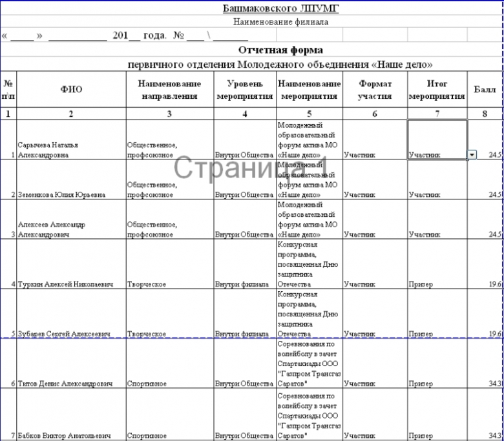Click the '№ п\п' header cell
Image resolution: width=504 pixels, height=441 pixels.
(x=8, y=89)
